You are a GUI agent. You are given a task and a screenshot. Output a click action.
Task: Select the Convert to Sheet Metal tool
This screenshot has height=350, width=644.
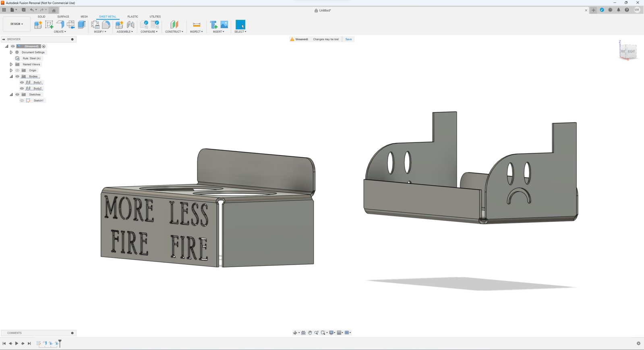106,25
